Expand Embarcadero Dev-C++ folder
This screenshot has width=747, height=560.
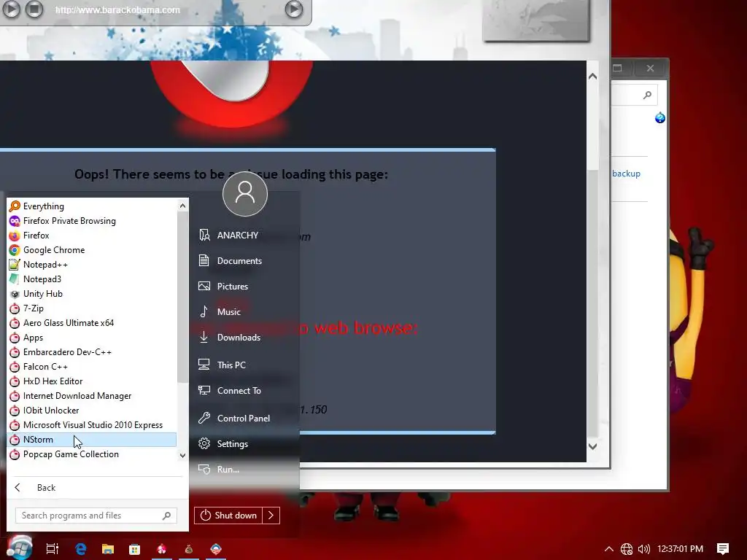point(91,352)
